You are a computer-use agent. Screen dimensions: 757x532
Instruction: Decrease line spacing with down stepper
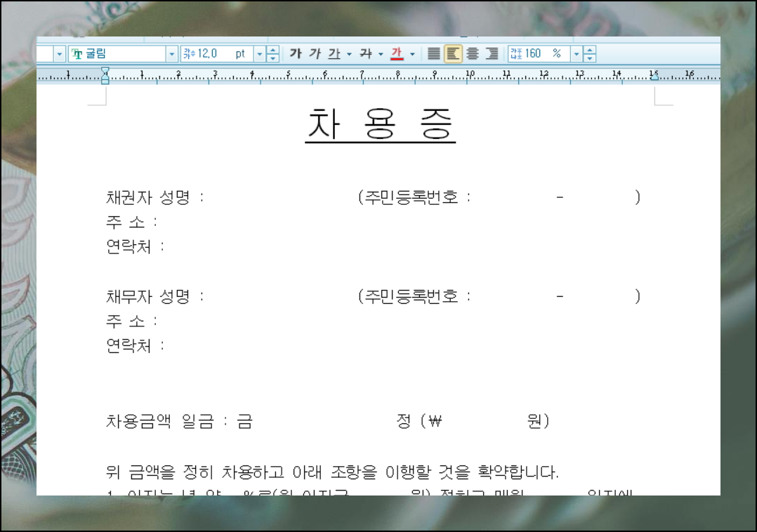tap(589, 58)
